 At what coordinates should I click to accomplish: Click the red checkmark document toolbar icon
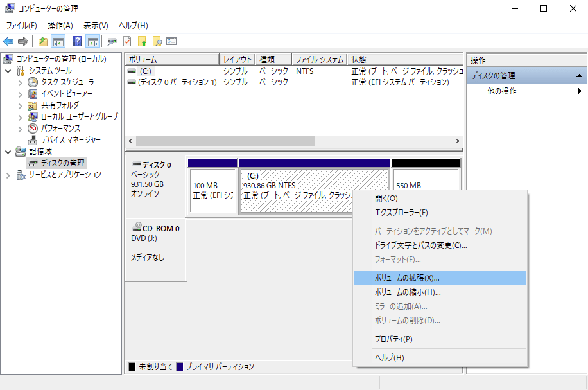click(127, 41)
